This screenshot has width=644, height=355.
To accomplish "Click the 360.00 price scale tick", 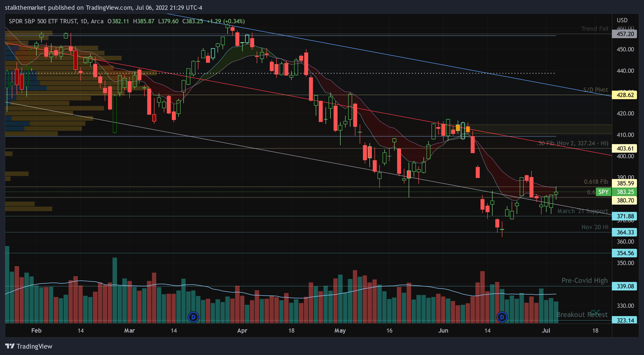I will [x=625, y=242].
